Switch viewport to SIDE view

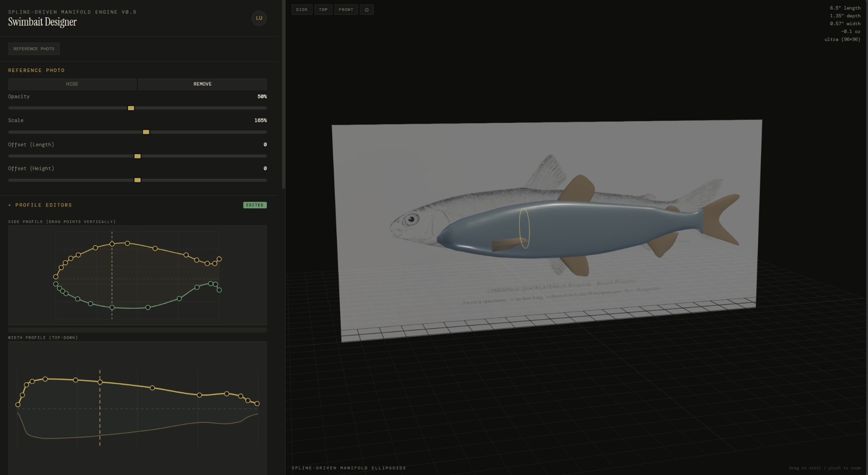302,10
